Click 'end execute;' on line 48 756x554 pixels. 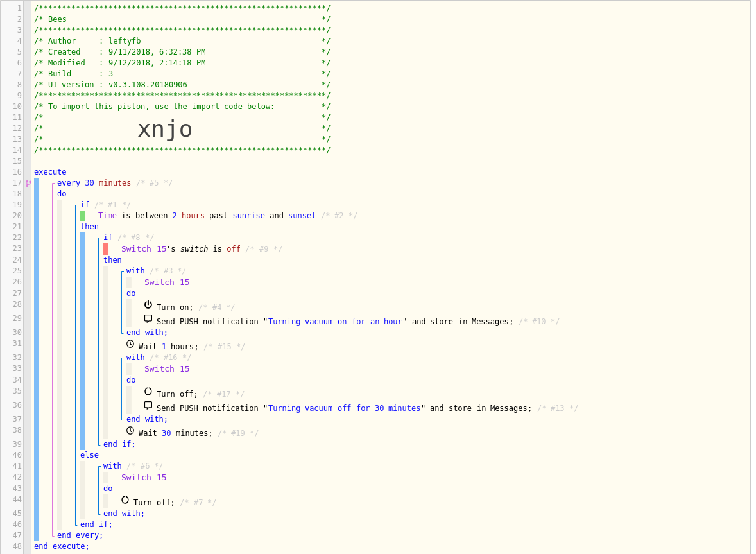(x=62, y=546)
